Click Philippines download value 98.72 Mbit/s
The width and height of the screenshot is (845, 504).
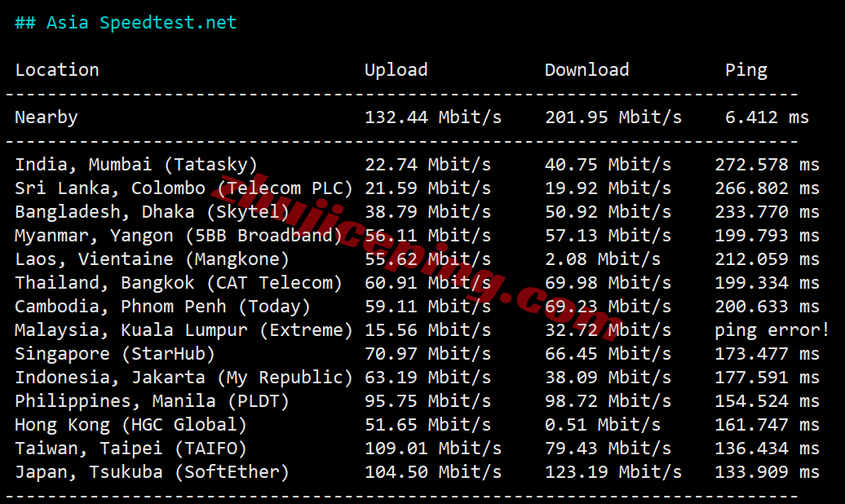pyautogui.click(x=608, y=401)
